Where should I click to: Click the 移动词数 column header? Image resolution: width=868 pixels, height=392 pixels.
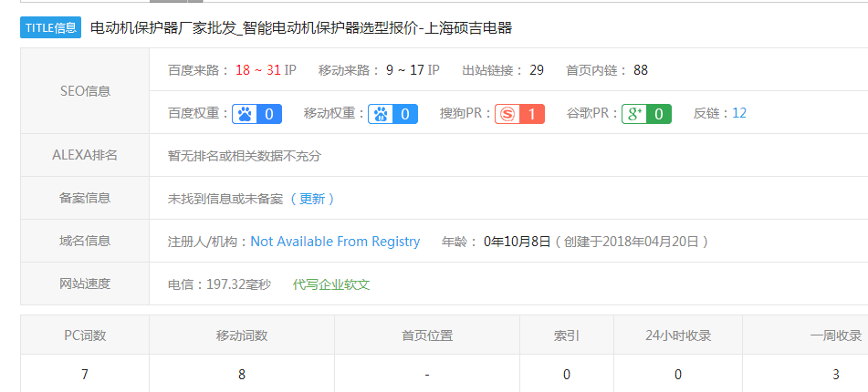242,335
